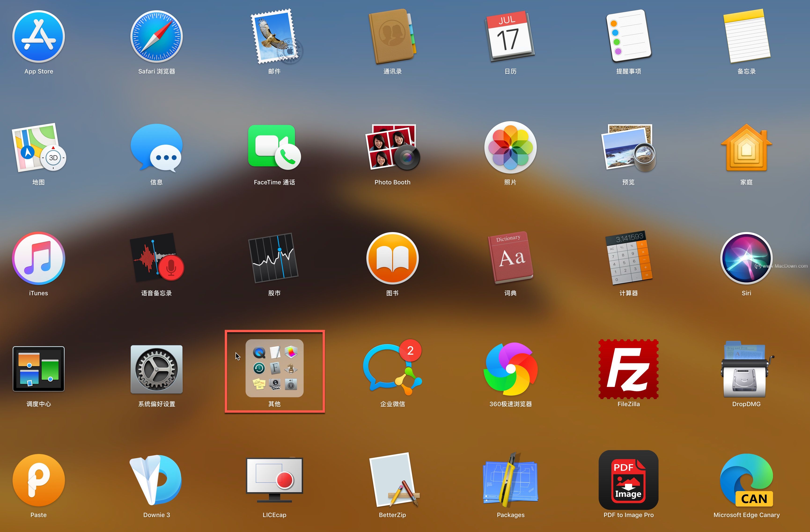Open PDF to Image Pro
This screenshot has height=532, width=810.
[x=628, y=480]
